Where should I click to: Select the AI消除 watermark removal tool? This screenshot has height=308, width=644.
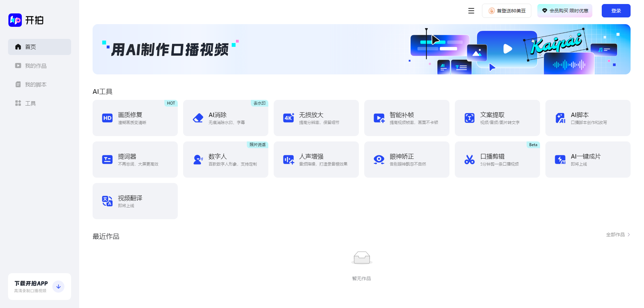(225, 118)
